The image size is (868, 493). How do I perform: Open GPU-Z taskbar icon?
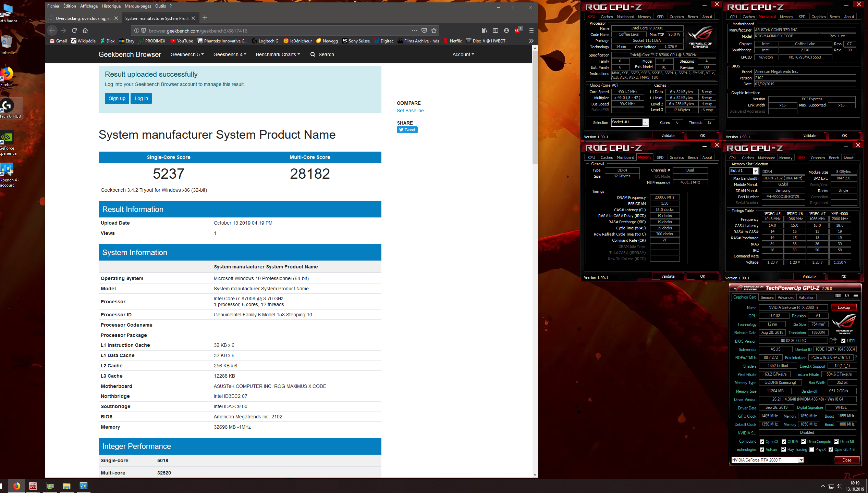click(50, 485)
